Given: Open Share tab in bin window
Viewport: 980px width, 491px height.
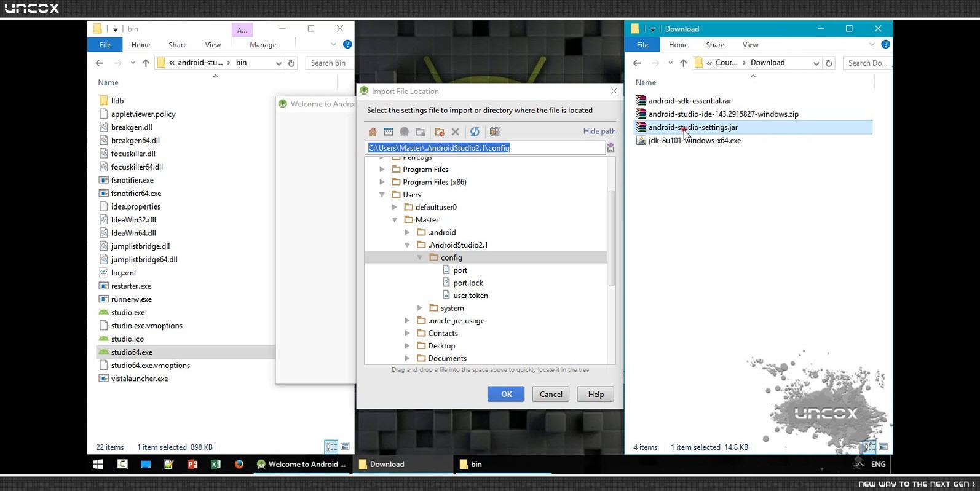Looking at the screenshot, I should point(178,45).
